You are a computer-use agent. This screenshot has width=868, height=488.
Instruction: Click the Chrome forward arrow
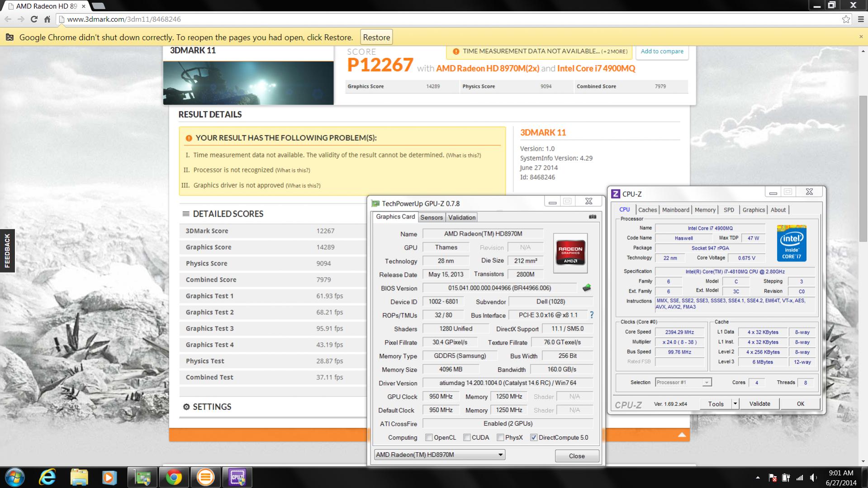coord(21,19)
